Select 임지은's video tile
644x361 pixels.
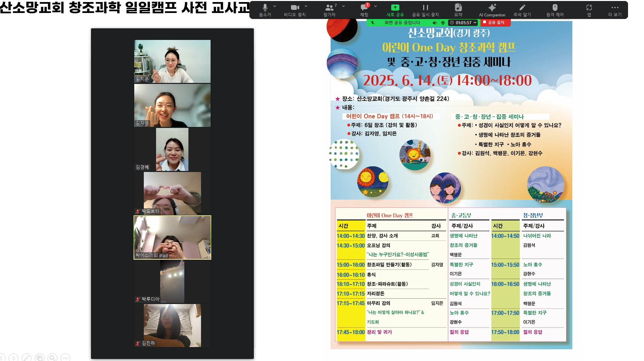(x=172, y=61)
